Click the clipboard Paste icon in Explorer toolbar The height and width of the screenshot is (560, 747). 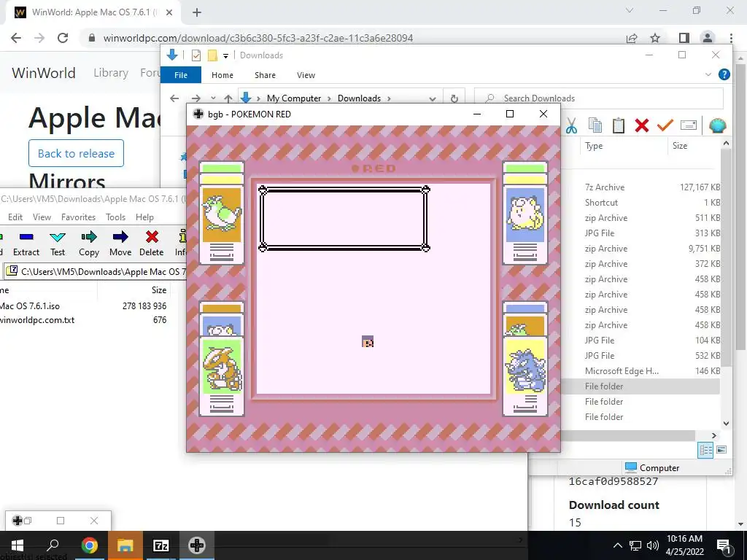619,125
